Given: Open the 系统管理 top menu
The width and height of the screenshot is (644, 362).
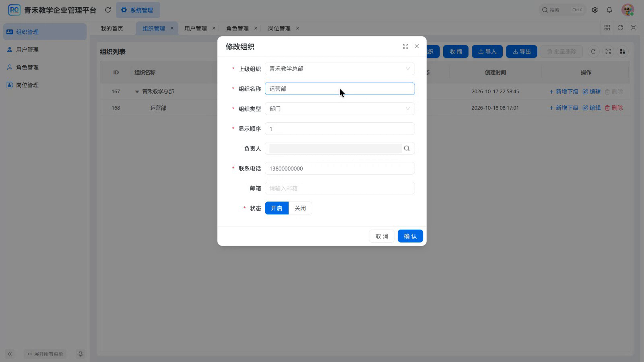Looking at the screenshot, I should (x=138, y=10).
